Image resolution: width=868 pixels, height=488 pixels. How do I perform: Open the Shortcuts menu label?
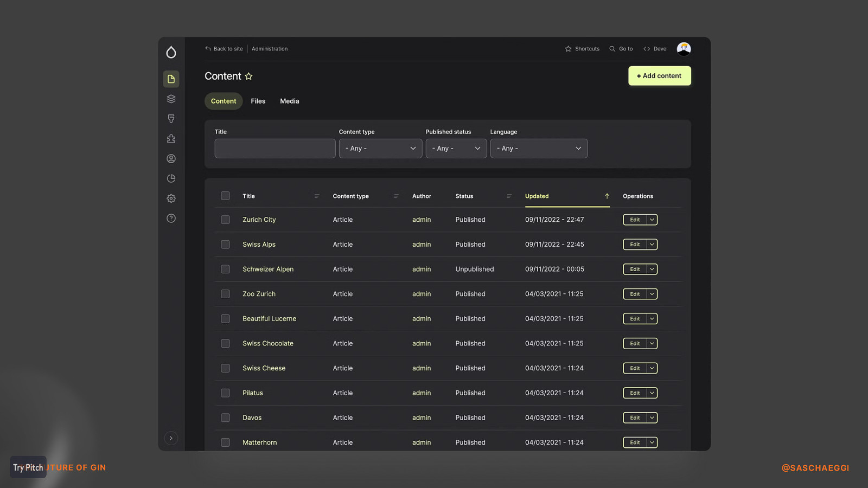[x=588, y=49]
